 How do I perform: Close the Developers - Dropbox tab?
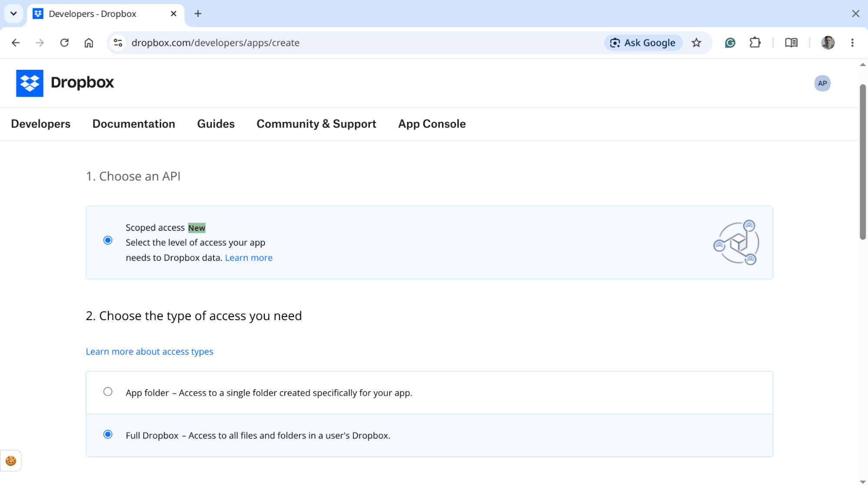[x=173, y=13]
